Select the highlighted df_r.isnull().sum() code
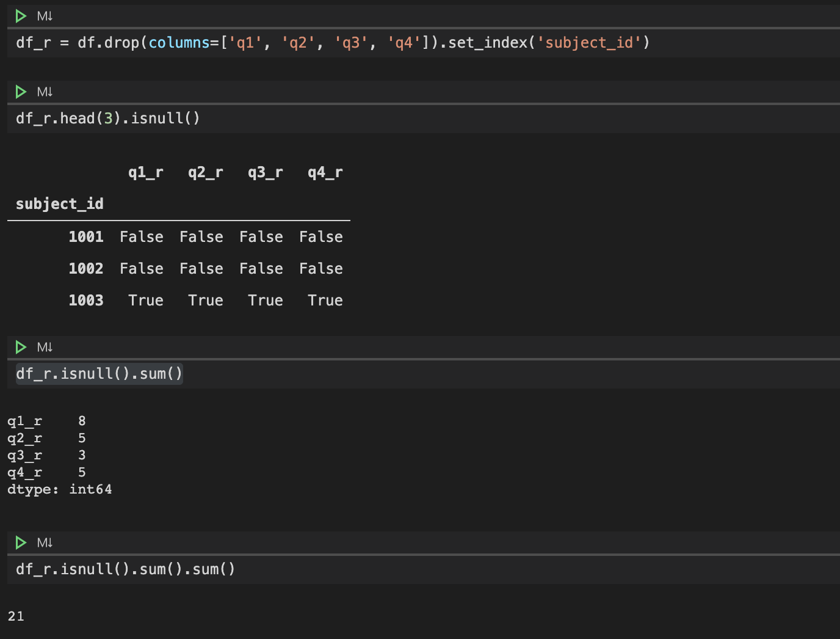This screenshot has width=840, height=639. pyautogui.click(x=98, y=373)
